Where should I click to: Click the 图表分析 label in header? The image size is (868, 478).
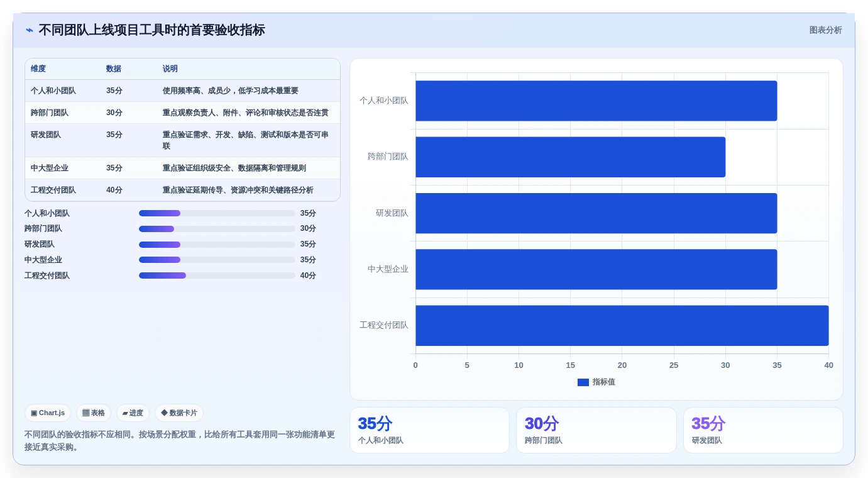(825, 30)
